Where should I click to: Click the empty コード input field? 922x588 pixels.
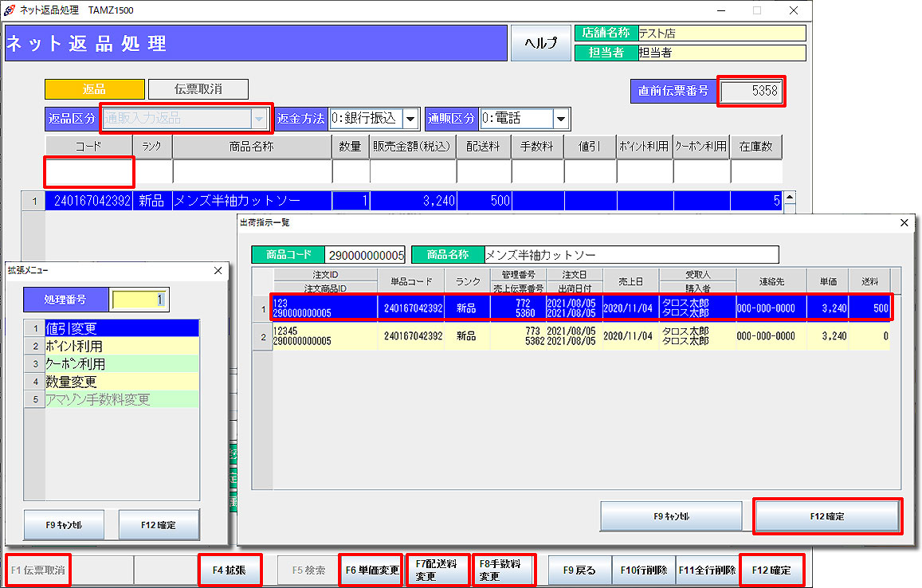88,172
